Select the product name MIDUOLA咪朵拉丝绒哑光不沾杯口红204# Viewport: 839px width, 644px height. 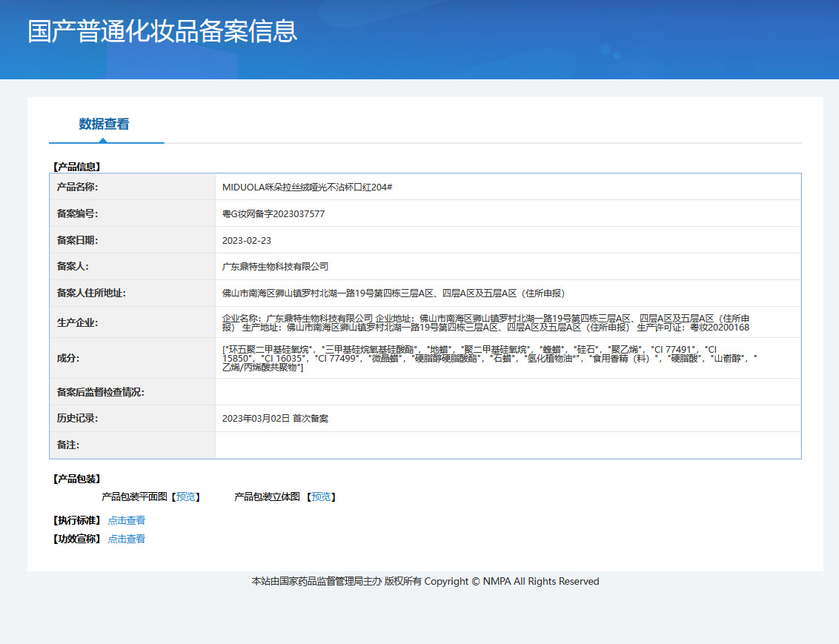[307, 187]
